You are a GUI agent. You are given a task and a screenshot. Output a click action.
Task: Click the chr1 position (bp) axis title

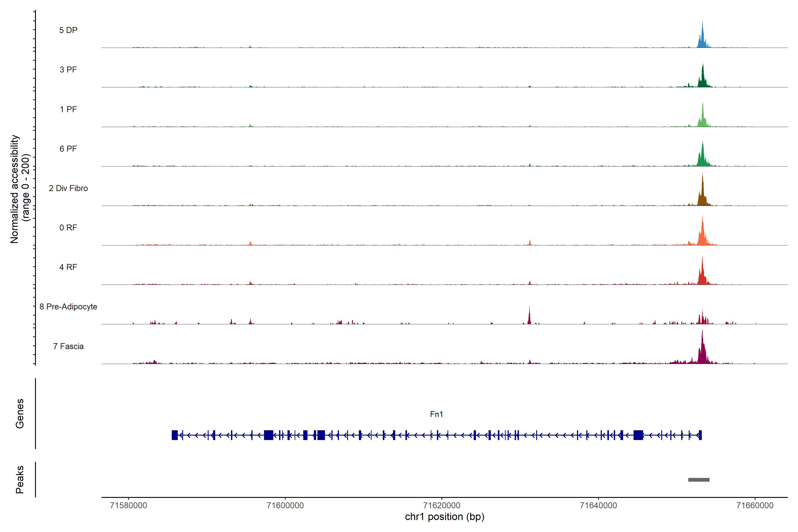tap(444, 517)
